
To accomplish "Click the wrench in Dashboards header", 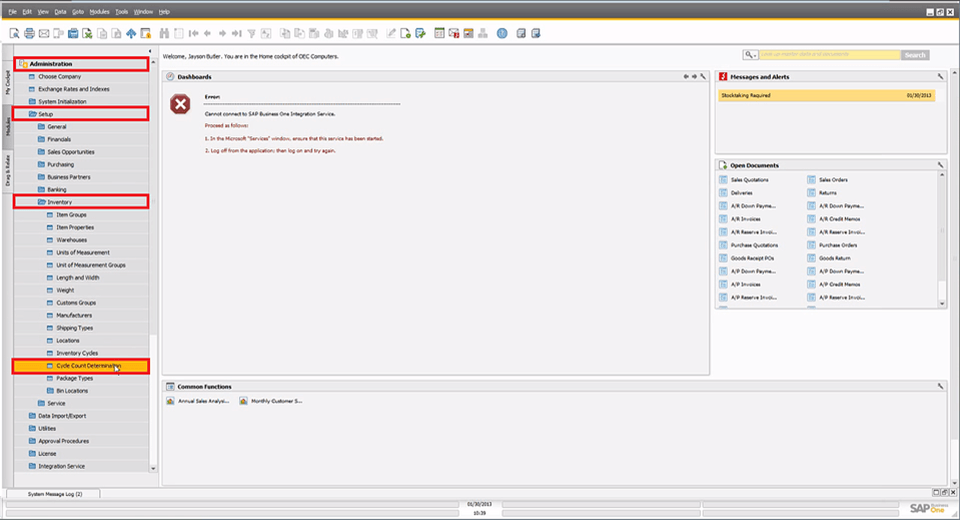I will point(703,77).
